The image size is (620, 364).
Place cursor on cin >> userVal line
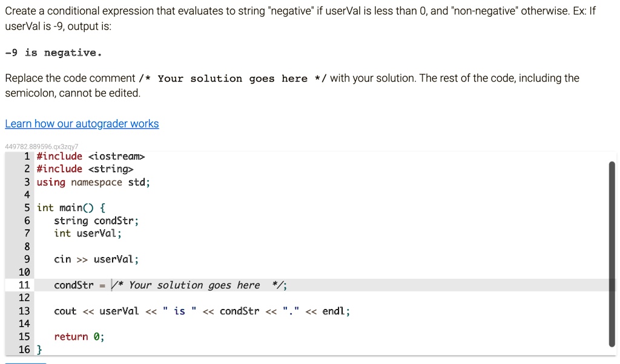[x=96, y=259]
